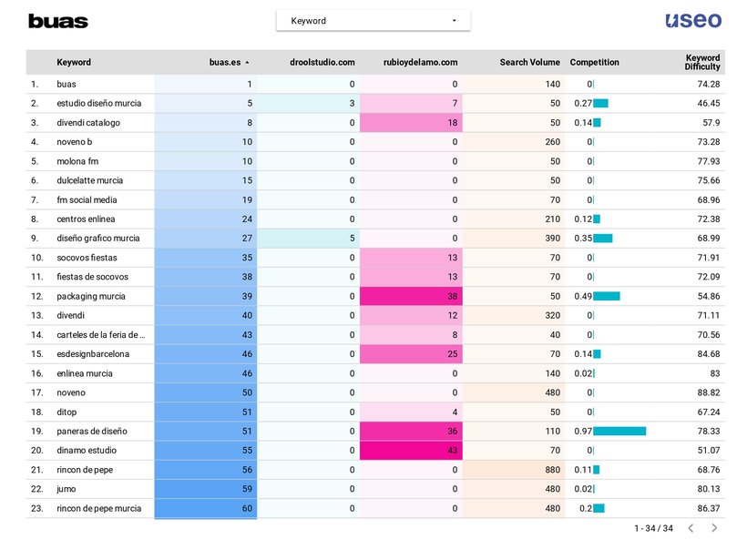Select the keyword 'centros enlinea'
The width and height of the screenshot is (747, 560).
point(86,219)
